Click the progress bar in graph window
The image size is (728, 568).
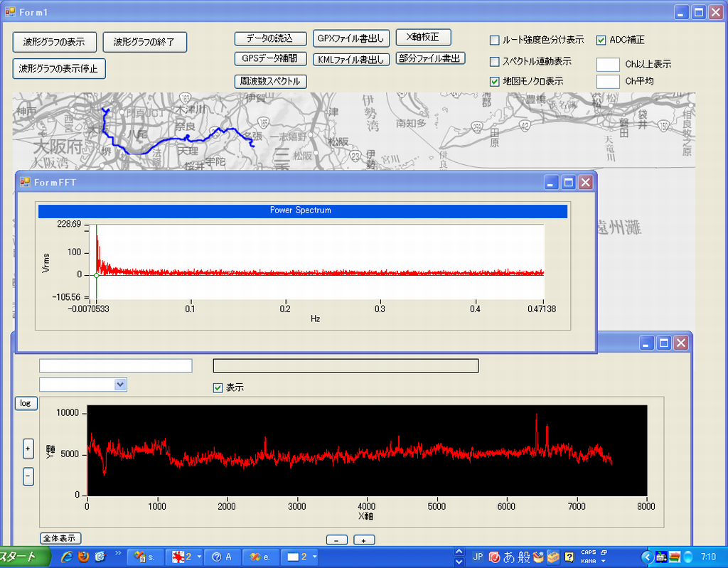[346, 365]
